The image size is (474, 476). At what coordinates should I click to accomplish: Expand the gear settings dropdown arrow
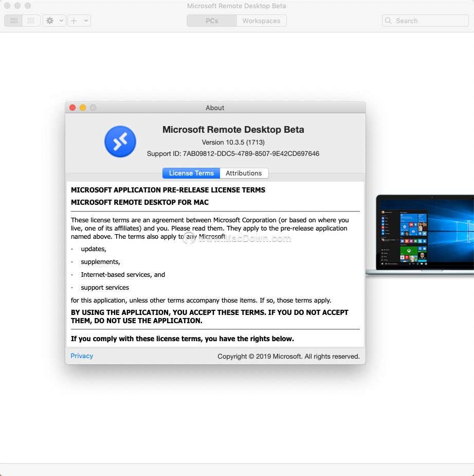tap(61, 21)
